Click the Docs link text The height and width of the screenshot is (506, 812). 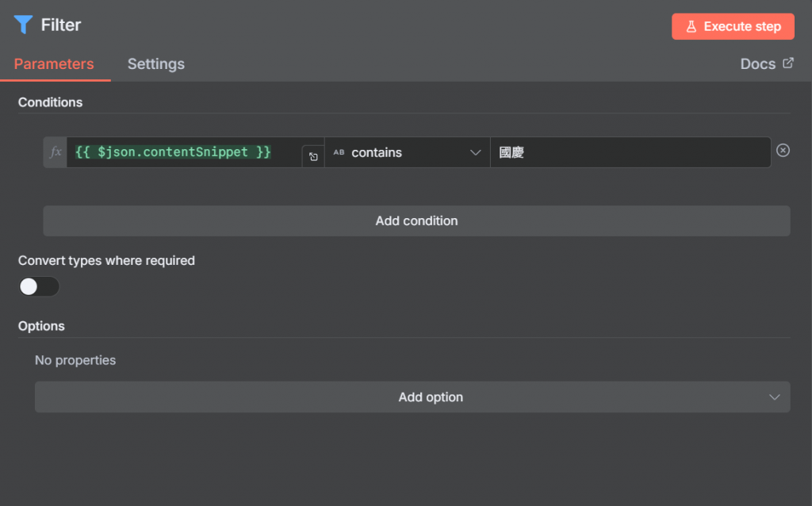click(x=757, y=64)
